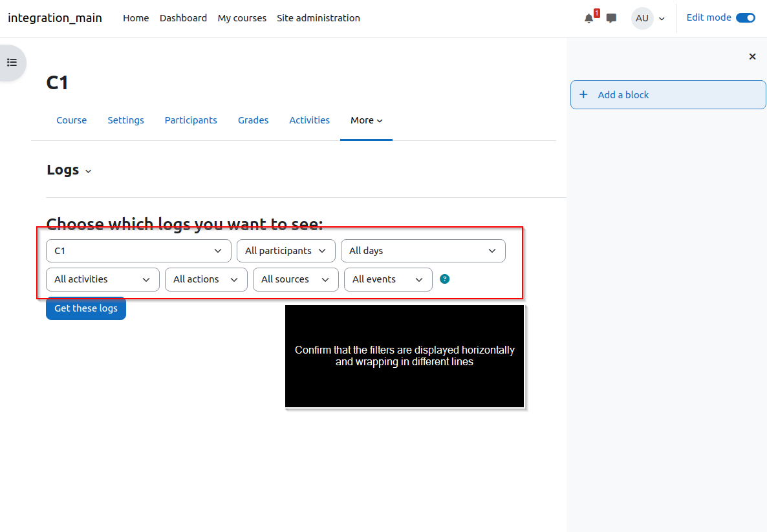The height and width of the screenshot is (532, 767).
Task: Click the integration_main site name
Action: 55,18
